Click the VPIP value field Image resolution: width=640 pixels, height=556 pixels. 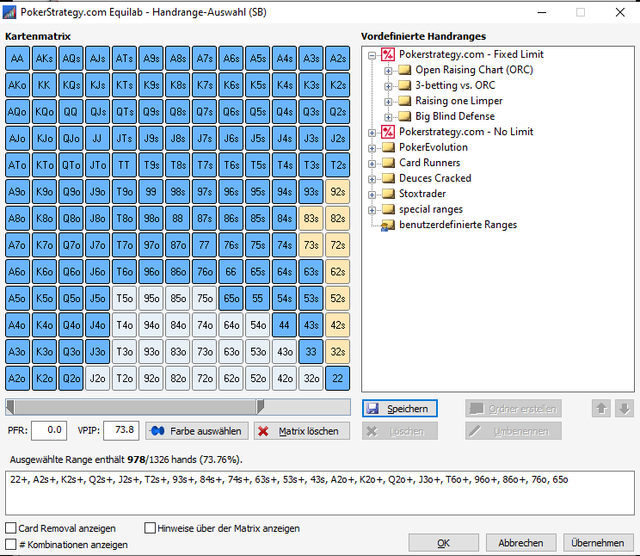tap(121, 431)
